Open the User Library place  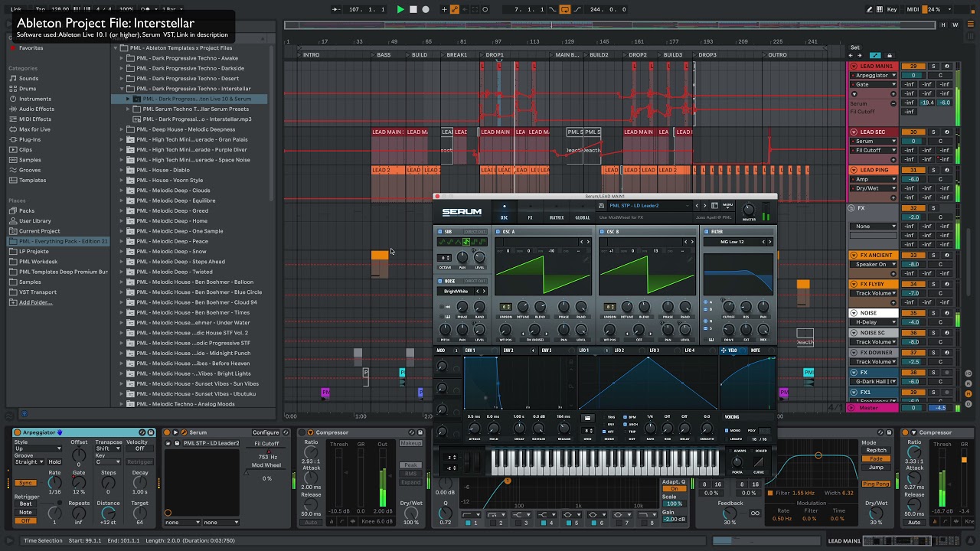pos(35,220)
